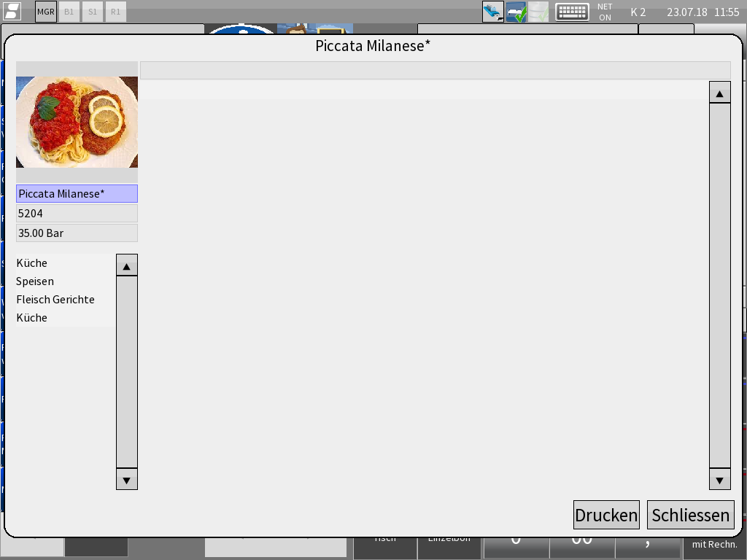Click the network connection status icon

(x=492, y=12)
